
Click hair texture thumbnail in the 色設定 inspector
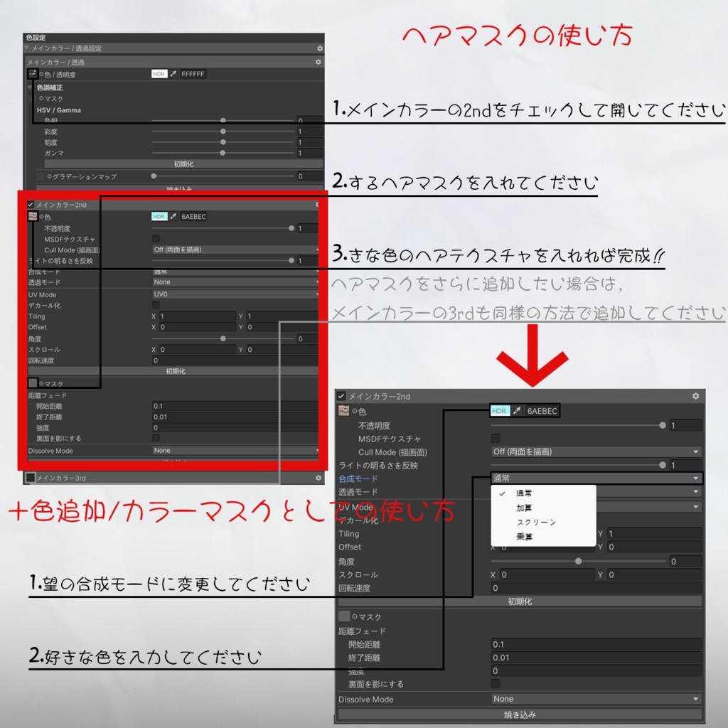(33, 216)
